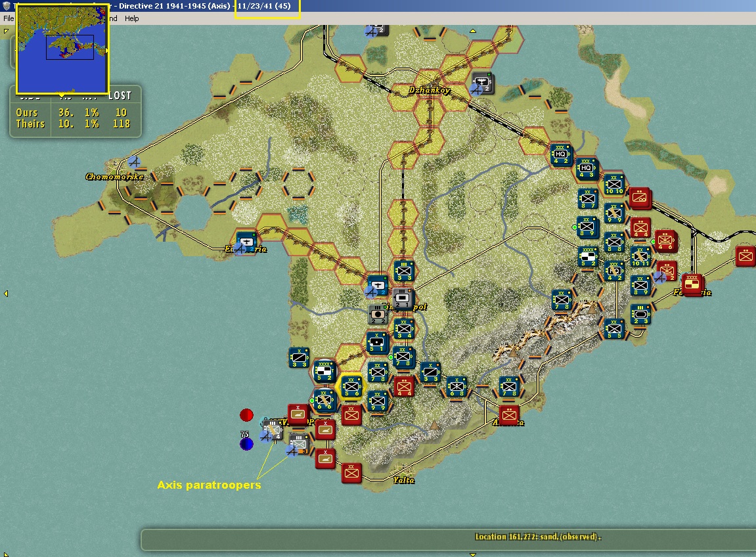Select the yellow-highlighted infantry division 5-6
This screenshot has height=557, width=756.
tap(351, 387)
